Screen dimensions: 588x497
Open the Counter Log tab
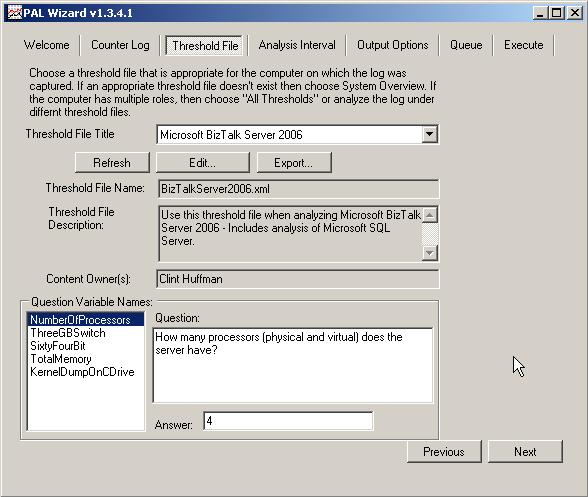click(120, 45)
